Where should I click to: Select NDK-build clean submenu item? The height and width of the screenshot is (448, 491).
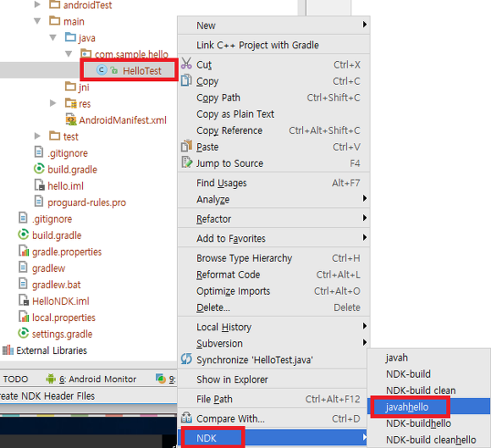[429, 390]
